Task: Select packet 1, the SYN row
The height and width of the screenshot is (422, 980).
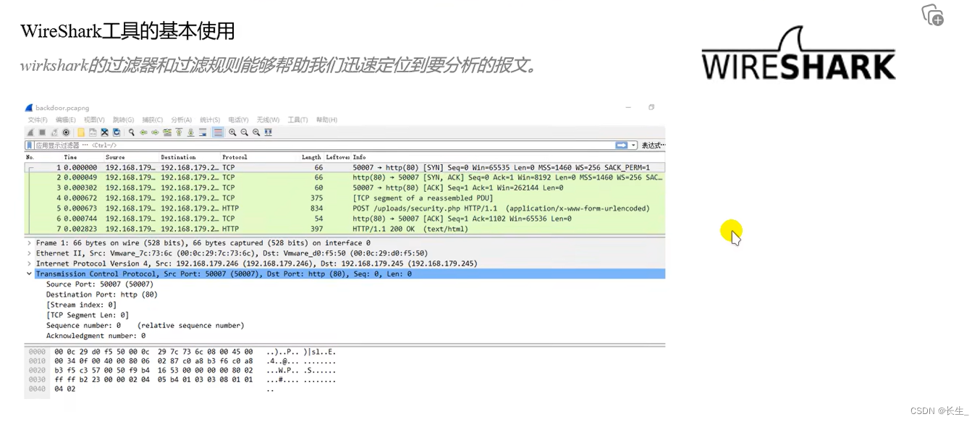Action: pyautogui.click(x=345, y=167)
